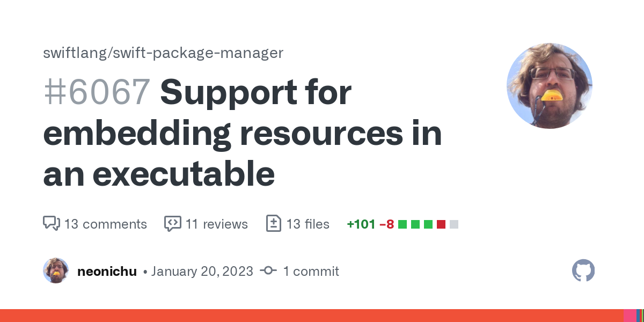Click the −8 deletions count

(387, 224)
